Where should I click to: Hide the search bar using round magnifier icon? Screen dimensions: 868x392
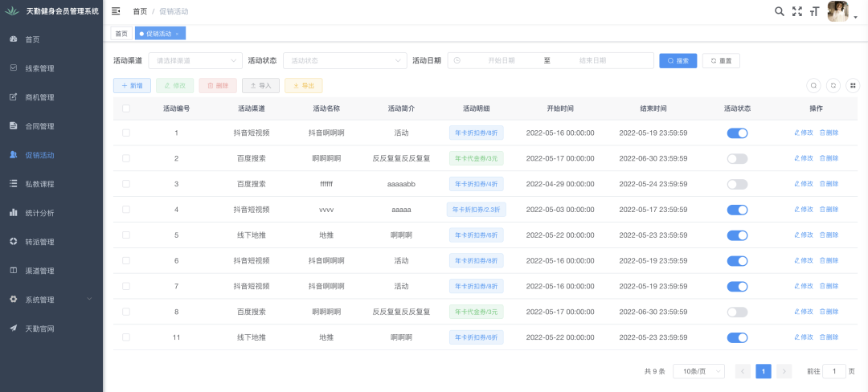(x=813, y=85)
